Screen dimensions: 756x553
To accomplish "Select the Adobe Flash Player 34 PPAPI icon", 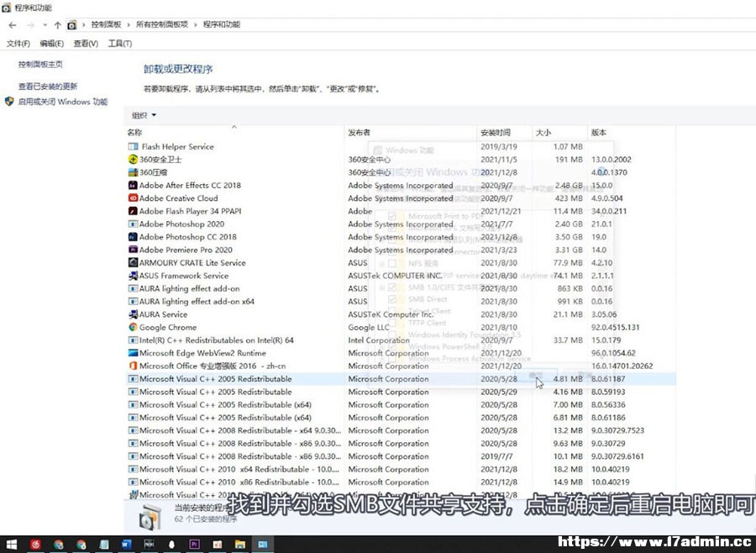I will 133,211.
